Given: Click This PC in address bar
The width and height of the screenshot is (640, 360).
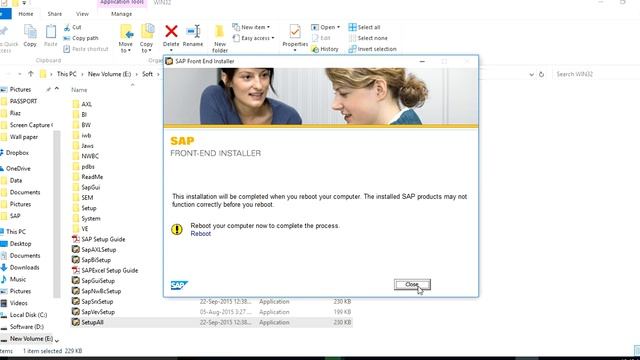Looking at the screenshot, I should coord(67,74).
